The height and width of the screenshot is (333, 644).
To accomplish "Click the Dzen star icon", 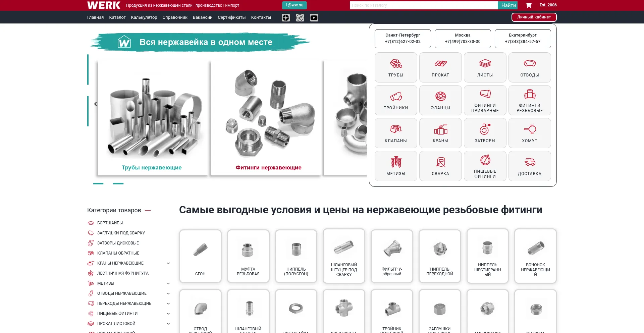I will click(285, 18).
